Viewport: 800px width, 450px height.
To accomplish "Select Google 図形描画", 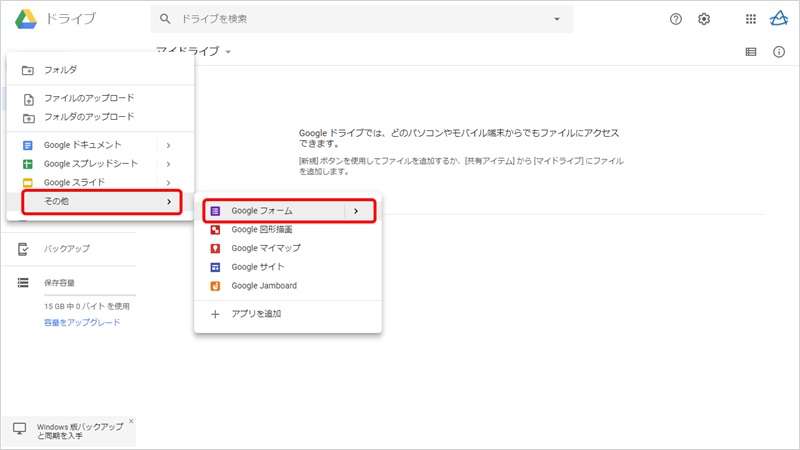I will (x=288, y=230).
